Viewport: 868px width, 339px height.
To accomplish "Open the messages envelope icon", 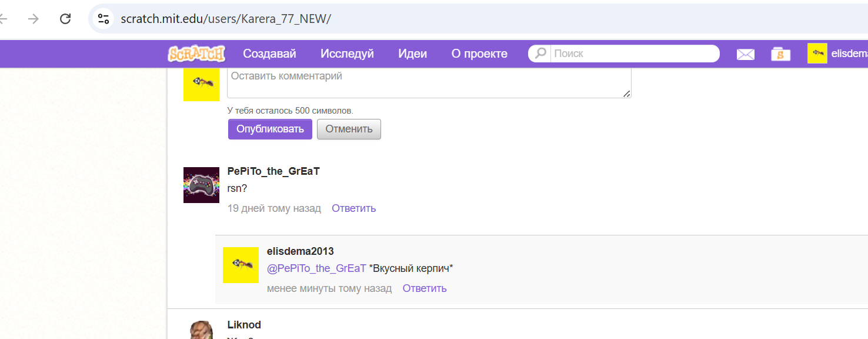I will click(x=746, y=54).
